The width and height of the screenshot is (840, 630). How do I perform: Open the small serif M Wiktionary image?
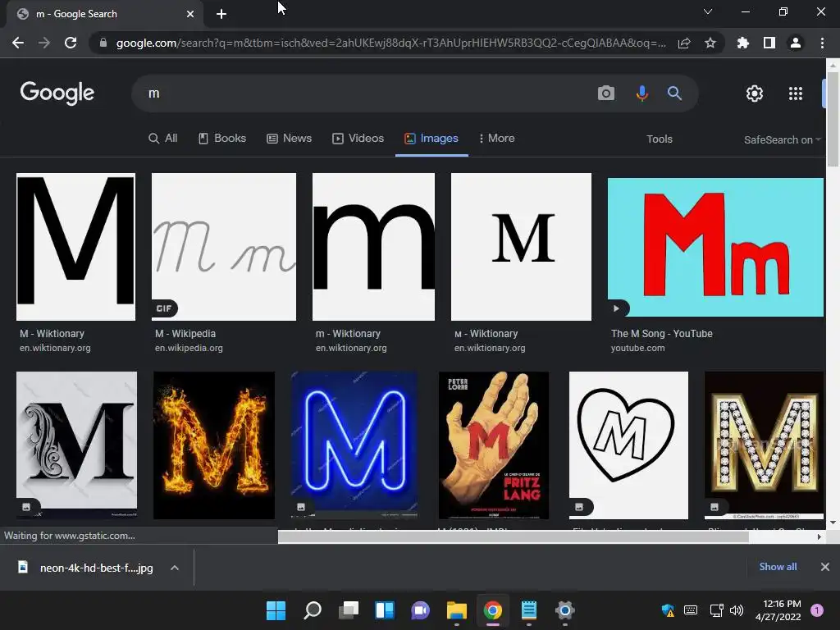(x=521, y=246)
